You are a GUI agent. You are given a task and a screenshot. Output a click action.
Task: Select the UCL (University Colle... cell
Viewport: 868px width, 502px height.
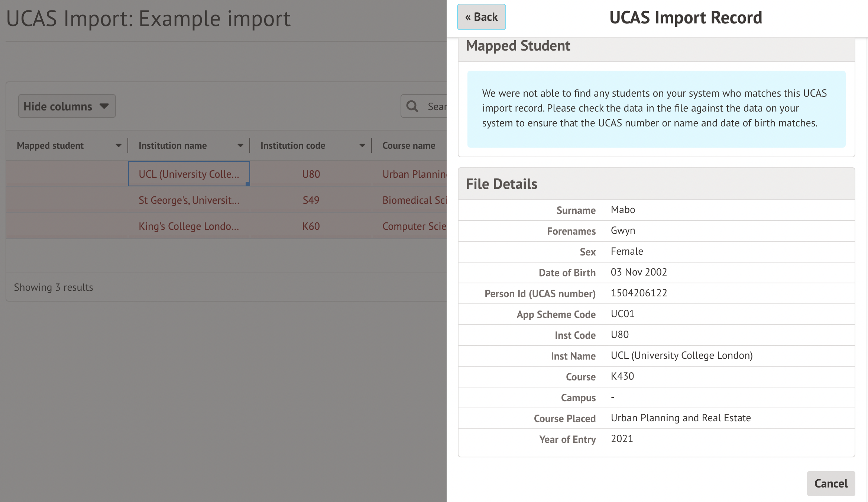[189, 174]
